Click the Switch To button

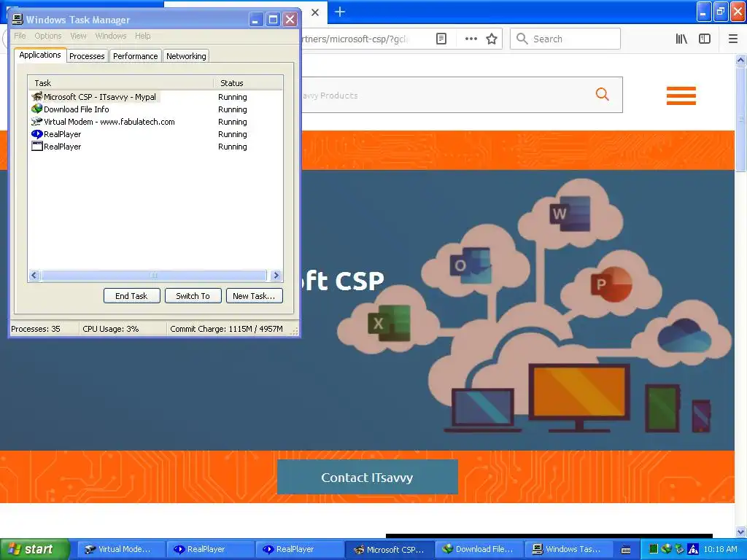pyautogui.click(x=193, y=296)
